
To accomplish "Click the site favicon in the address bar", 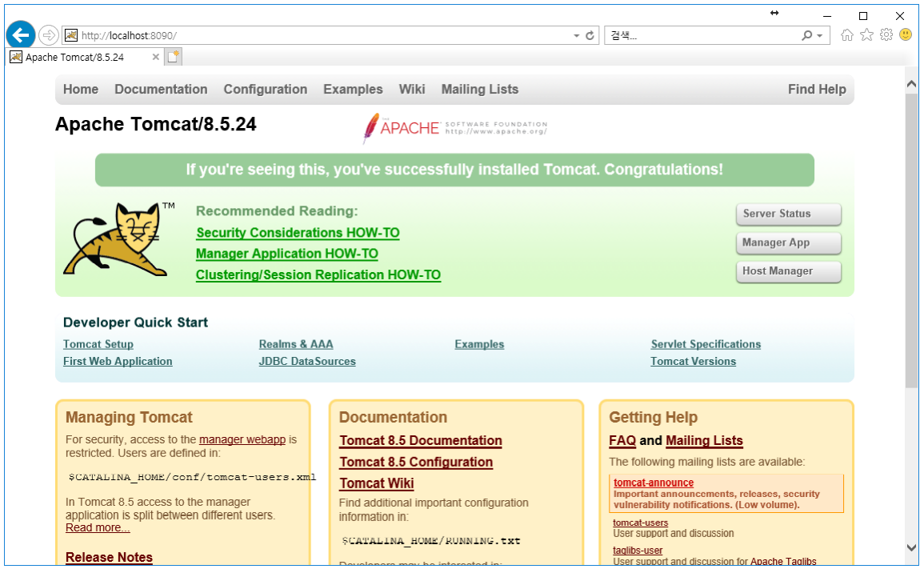I will [x=71, y=35].
